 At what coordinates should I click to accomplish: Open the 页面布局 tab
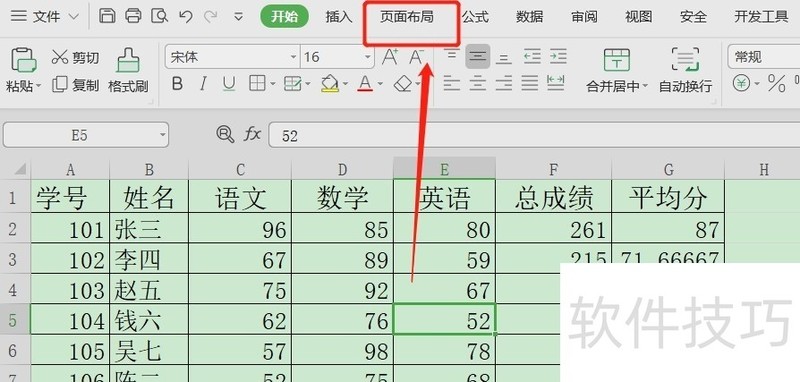coord(407,17)
